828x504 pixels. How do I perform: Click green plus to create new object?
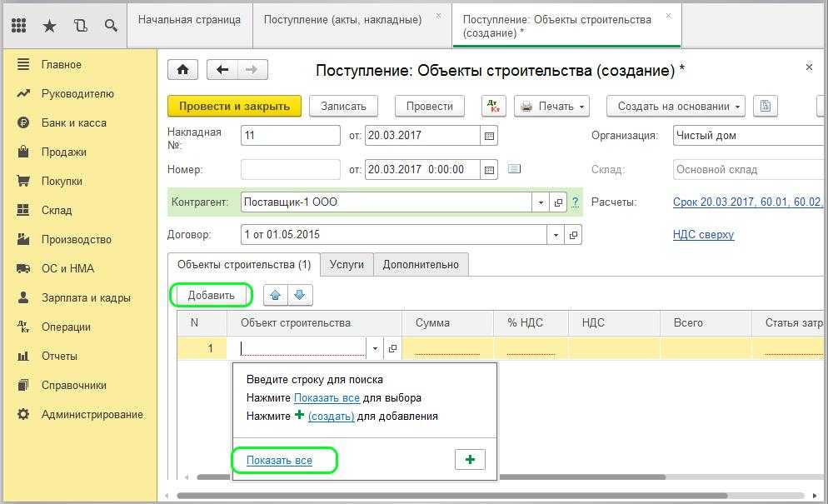click(470, 460)
